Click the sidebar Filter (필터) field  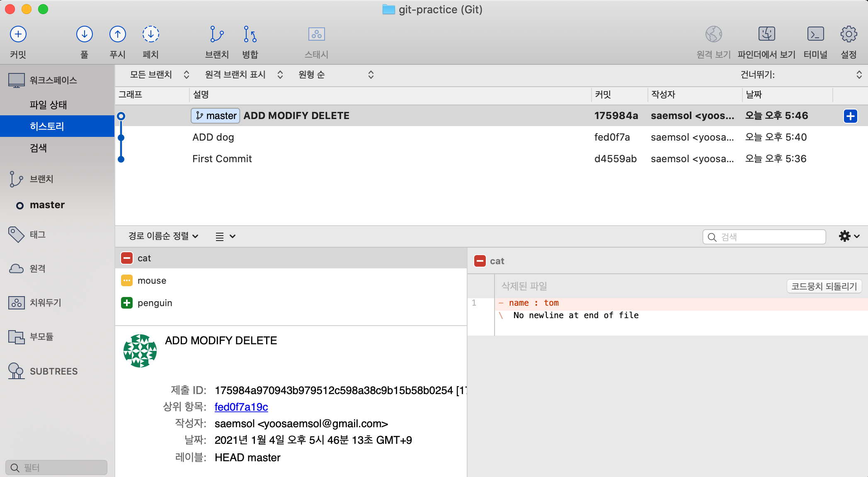coord(56,467)
